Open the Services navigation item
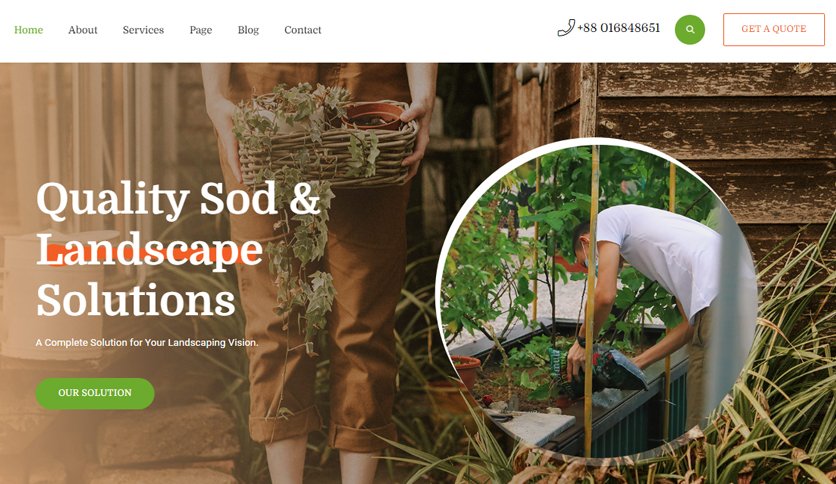Viewport: 836px width, 484px height. point(143,30)
